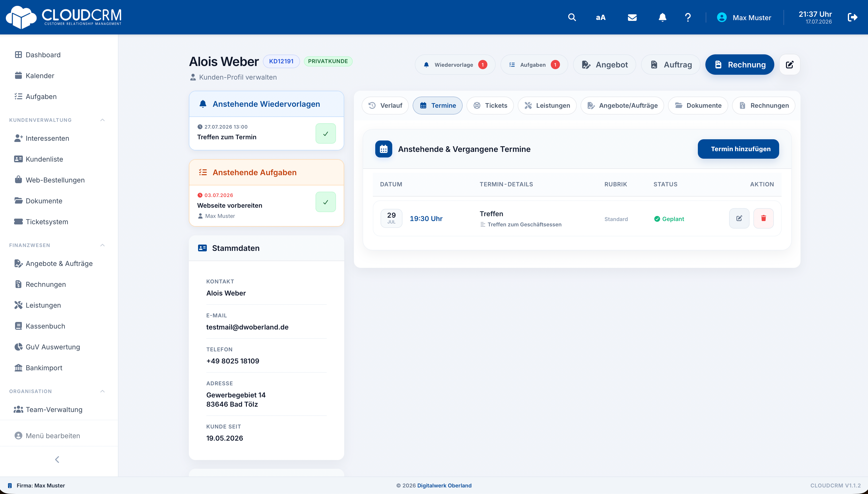Click the question mark help icon
This screenshot has width=868, height=494.
point(688,17)
